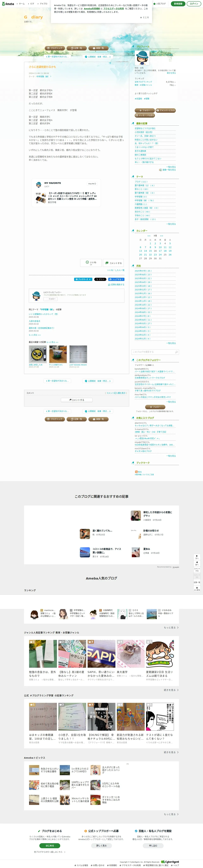Image resolution: width=203 pixels, height=868 pixels.
Task: Click the Ameba logo in the header
Action: [x=8, y=4]
